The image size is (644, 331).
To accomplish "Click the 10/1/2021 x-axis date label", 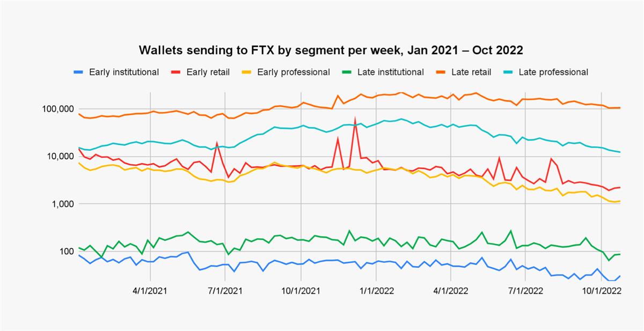I will pos(301,291).
